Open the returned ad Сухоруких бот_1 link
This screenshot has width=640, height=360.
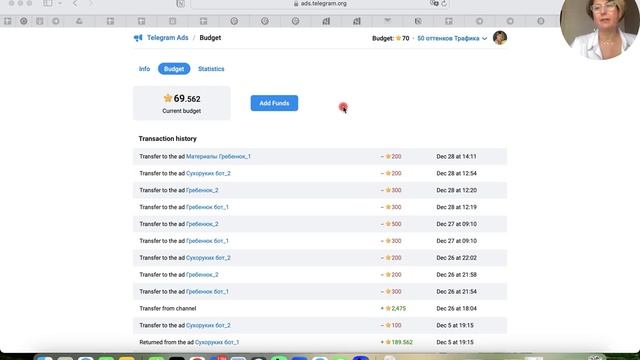pos(217,342)
